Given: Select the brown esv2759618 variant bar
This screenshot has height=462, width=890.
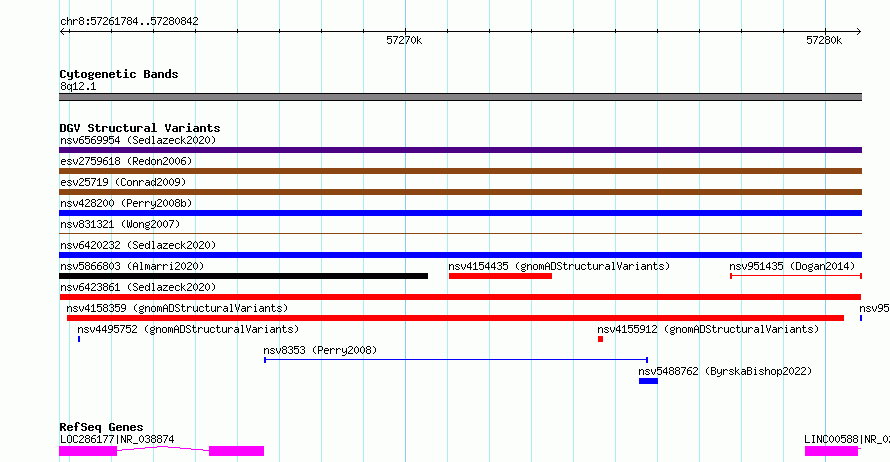Looking at the screenshot, I should pos(460,171).
